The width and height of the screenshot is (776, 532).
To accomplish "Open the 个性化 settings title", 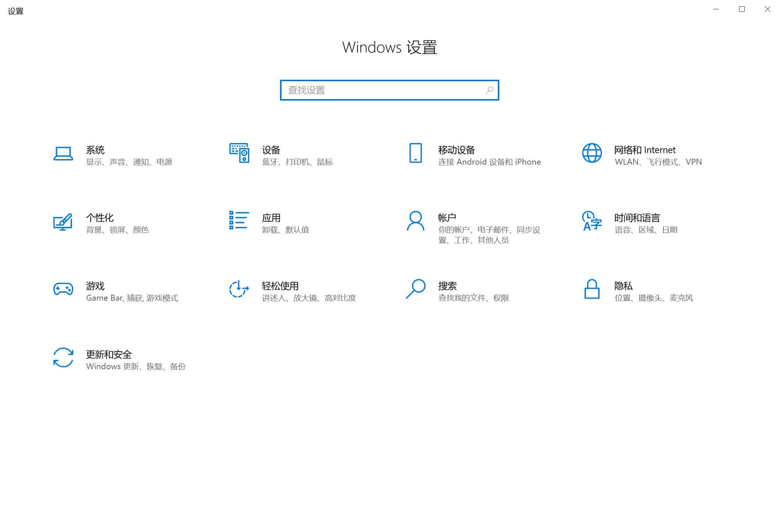I will (100, 218).
